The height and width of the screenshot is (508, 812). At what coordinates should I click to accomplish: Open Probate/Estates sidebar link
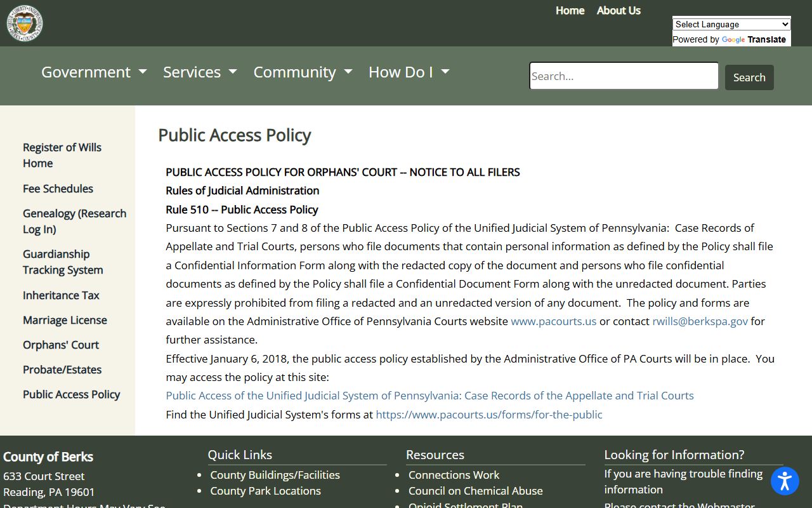pyautogui.click(x=62, y=370)
